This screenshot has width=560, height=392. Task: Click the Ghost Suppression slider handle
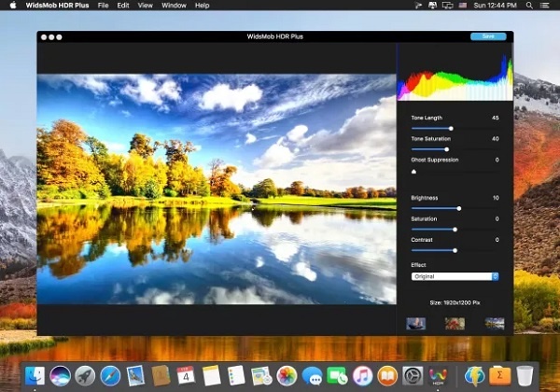413,170
